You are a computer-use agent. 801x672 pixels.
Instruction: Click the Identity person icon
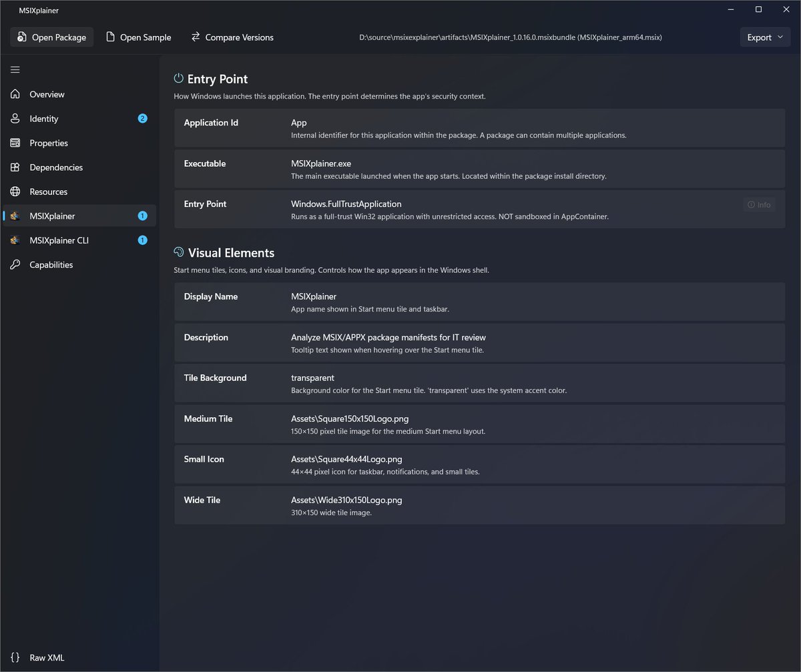15,119
